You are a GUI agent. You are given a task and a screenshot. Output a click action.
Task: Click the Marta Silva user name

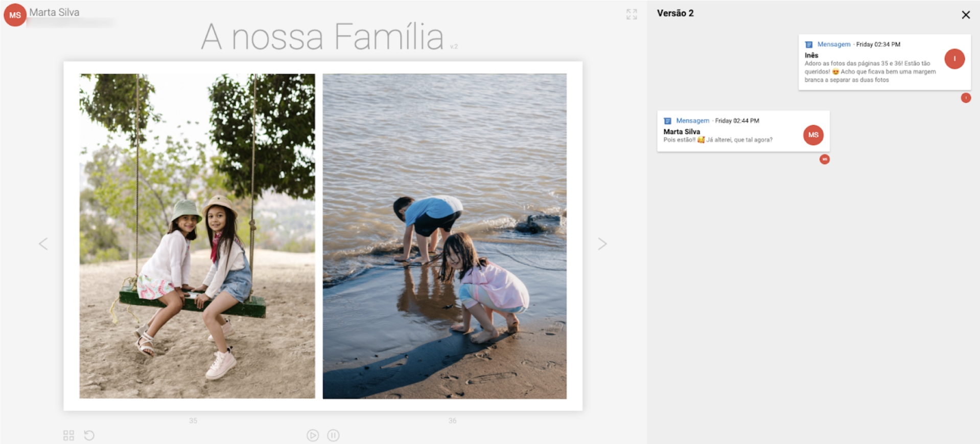(54, 12)
